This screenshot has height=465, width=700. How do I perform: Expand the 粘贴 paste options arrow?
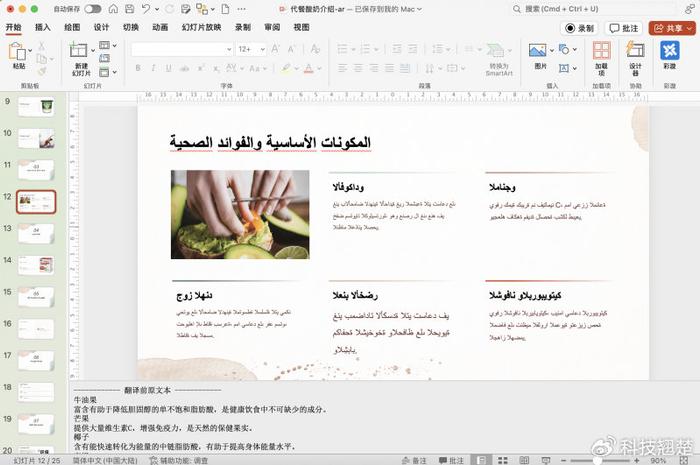click(30, 50)
